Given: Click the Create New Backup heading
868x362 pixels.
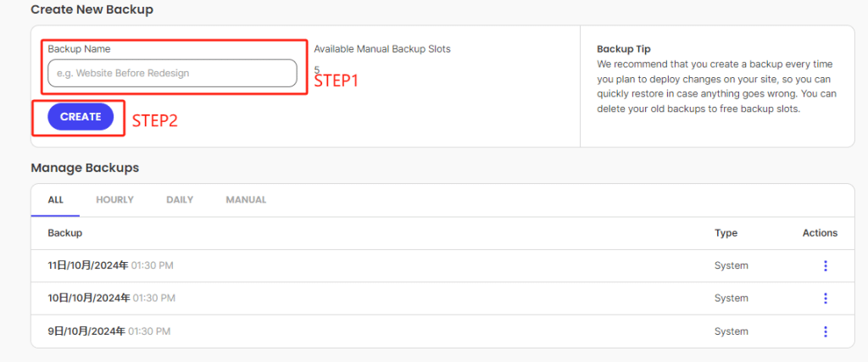Looking at the screenshot, I should tap(92, 10).
